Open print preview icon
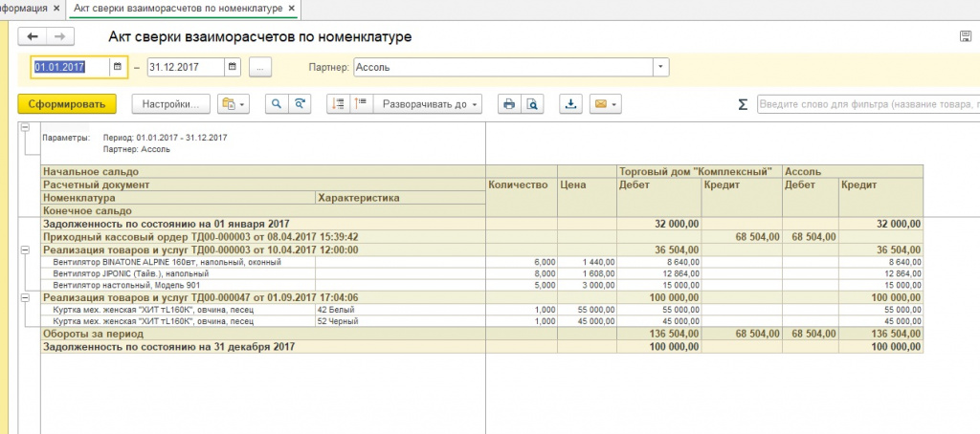This screenshot has height=434, width=980. (532, 104)
